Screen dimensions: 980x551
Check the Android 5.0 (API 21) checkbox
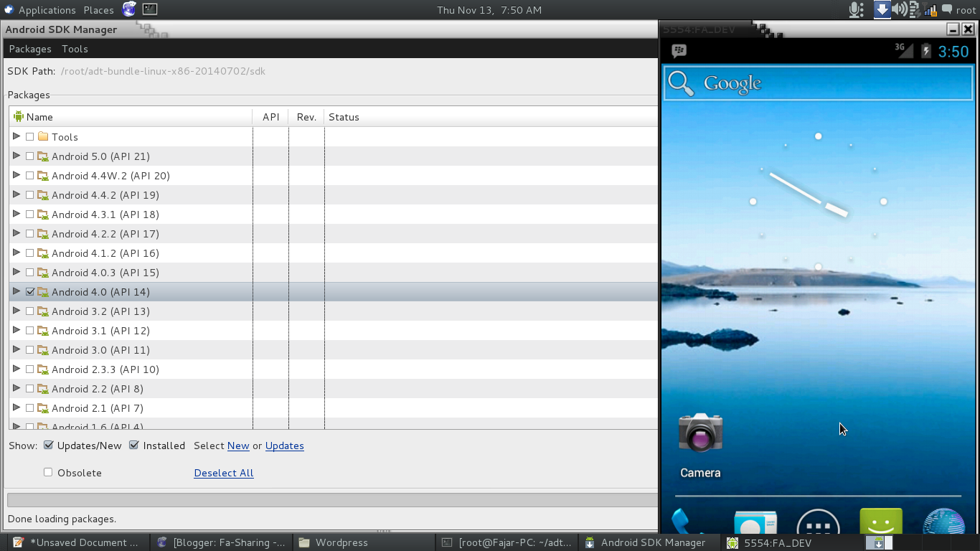(29, 156)
